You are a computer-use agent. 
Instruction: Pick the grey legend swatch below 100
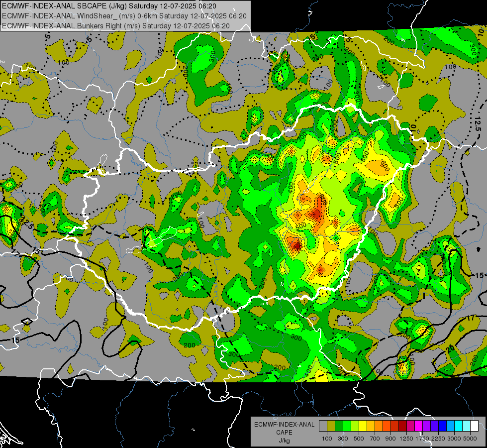(323, 426)
